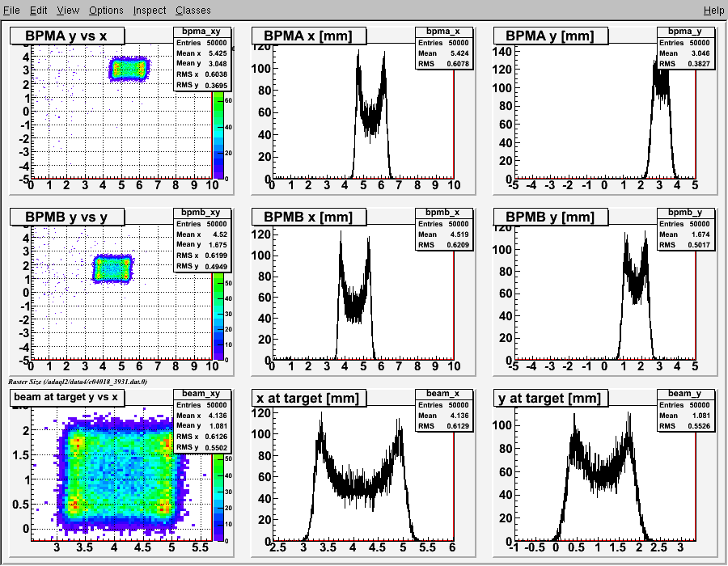The width and height of the screenshot is (728, 566).
Task: Select the 'beam at target y vs x' title
Action: click(66, 397)
